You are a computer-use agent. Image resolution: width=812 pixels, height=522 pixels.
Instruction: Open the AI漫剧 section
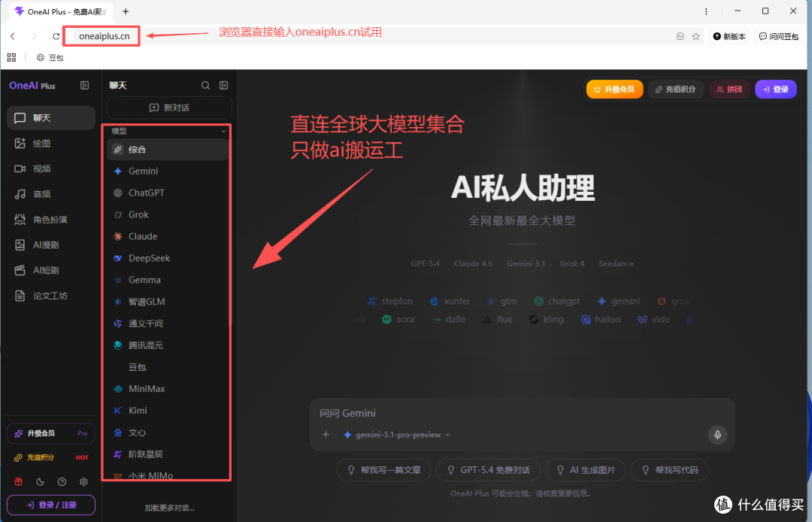tap(51, 245)
